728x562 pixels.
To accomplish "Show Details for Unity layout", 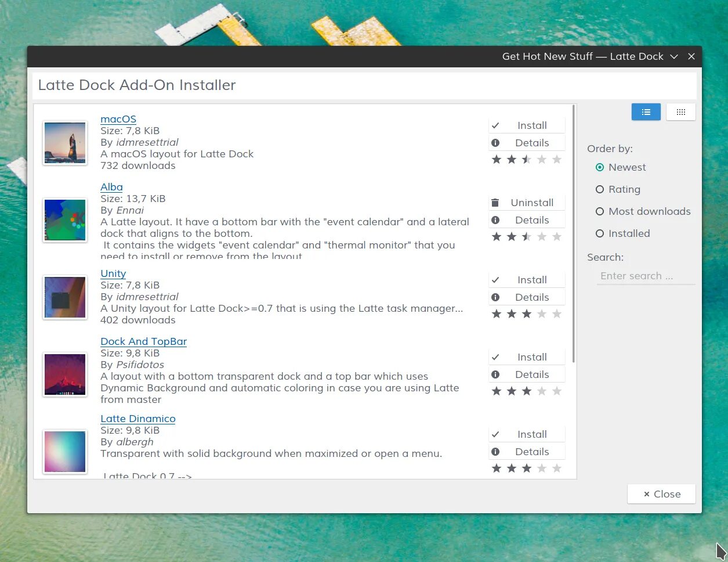I will point(527,297).
